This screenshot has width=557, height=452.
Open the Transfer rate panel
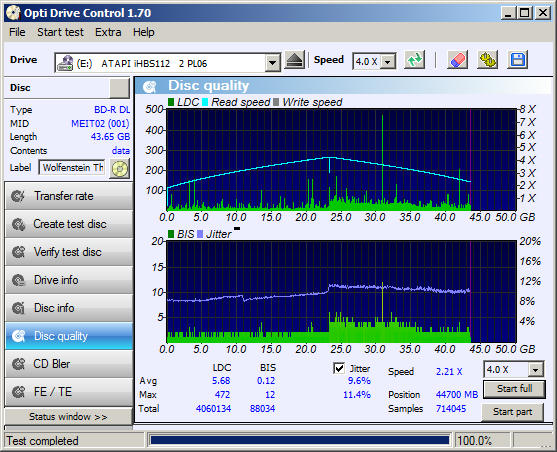[x=69, y=196]
